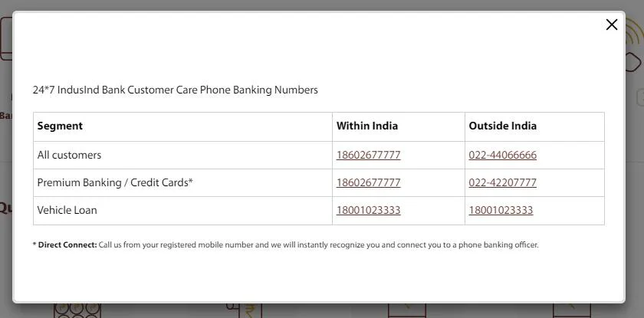Select the Within India column header
644x318 pixels.
(366, 126)
